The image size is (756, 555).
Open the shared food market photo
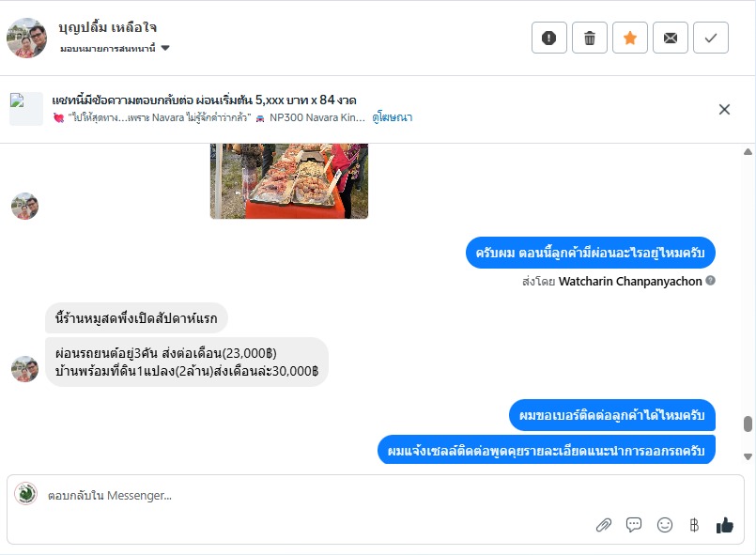coord(289,180)
